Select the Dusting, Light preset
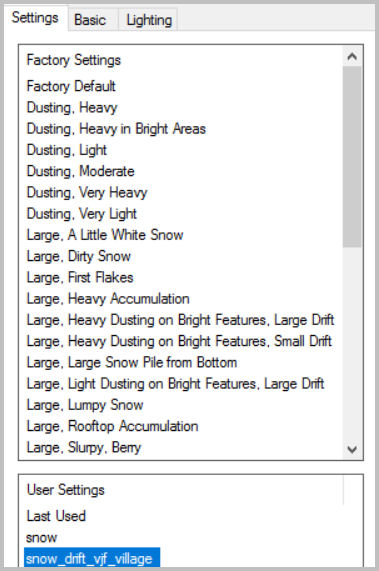Screen dimensions: 379x571 click(x=67, y=150)
